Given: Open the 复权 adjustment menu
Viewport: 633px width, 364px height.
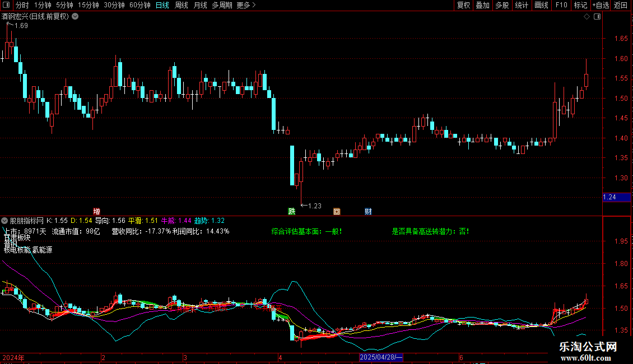Looking at the screenshot, I should (x=463, y=5).
